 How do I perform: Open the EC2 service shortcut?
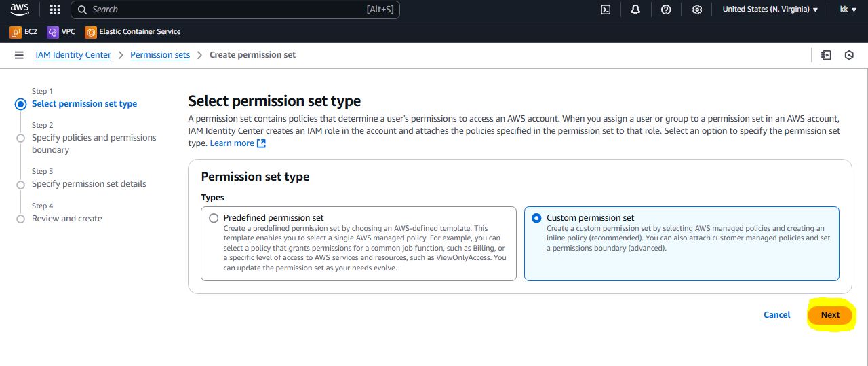click(24, 31)
